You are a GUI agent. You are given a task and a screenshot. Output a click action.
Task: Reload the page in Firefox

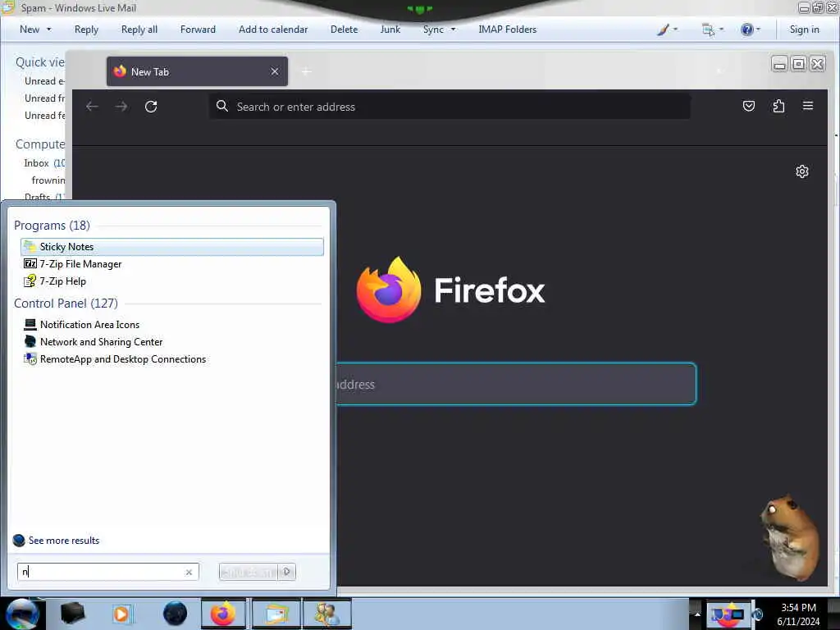point(151,107)
